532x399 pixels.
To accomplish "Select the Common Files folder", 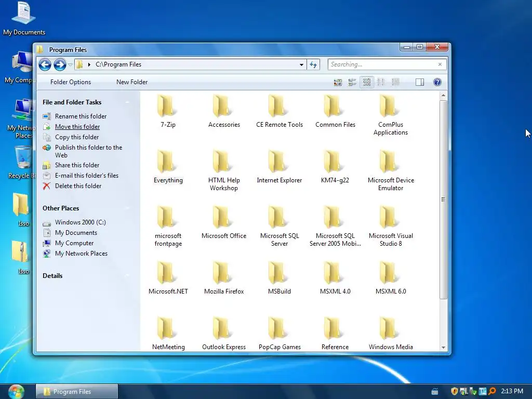I will point(335,111).
